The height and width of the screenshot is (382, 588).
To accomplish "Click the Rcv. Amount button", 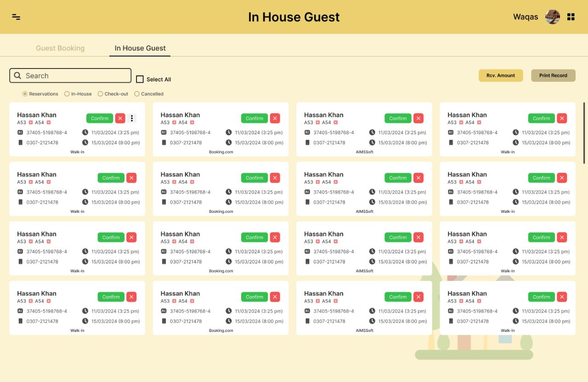I will click(x=501, y=75).
